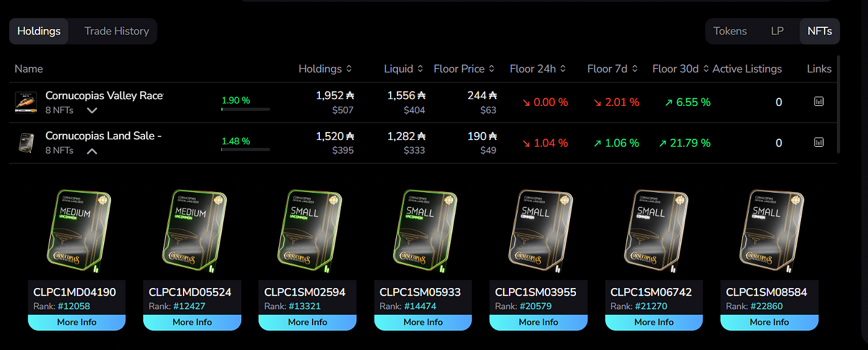This screenshot has height=350, width=868.
Task: Open More Info for CLPC1MD05524
Action: (x=192, y=322)
